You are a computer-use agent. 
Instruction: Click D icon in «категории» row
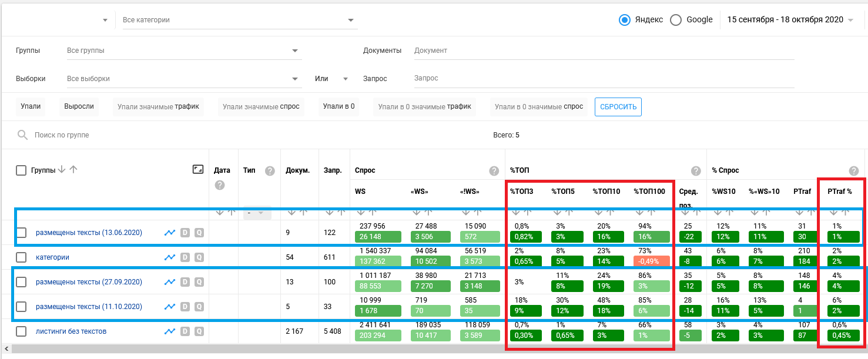click(x=185, y=257)
